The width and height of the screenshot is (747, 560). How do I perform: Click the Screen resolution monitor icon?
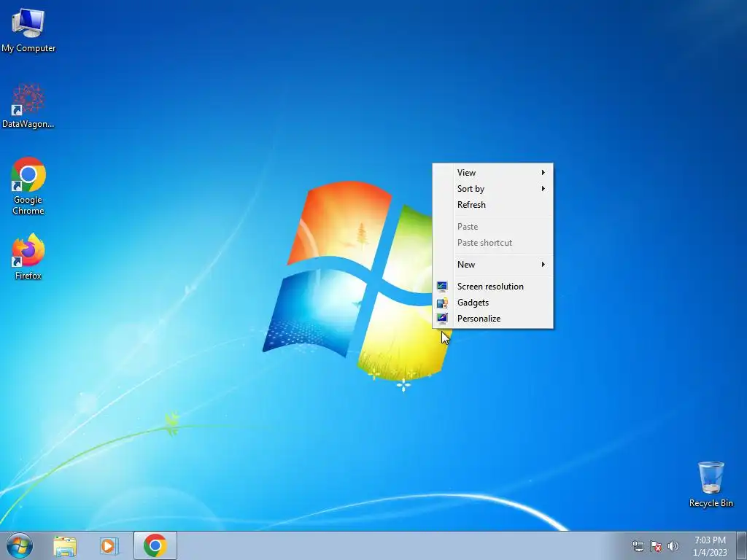tap(442, 286)
